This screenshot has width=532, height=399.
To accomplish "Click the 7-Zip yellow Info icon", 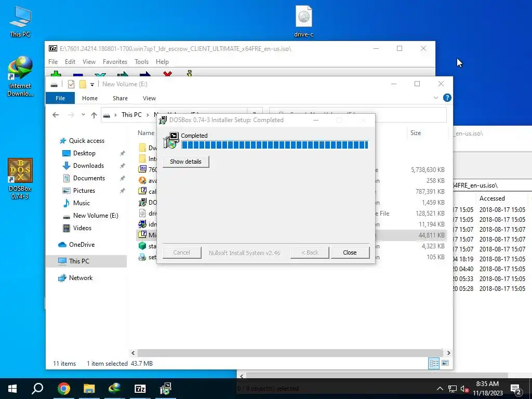I will (x=189, y=73).
